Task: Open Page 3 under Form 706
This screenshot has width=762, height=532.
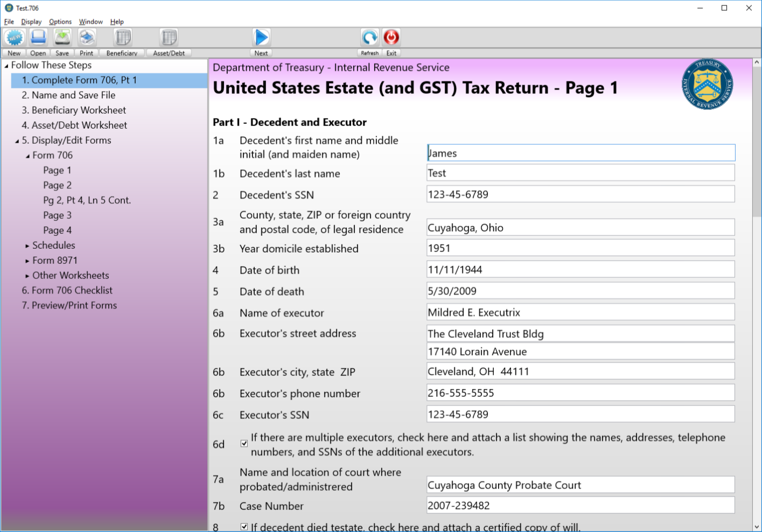Action: pyautogui.click(x=57, y=215)
